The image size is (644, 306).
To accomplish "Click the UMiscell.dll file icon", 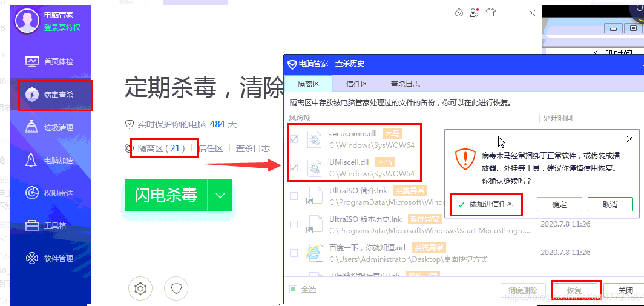I will pyautogui.click(x=315, y=167).
